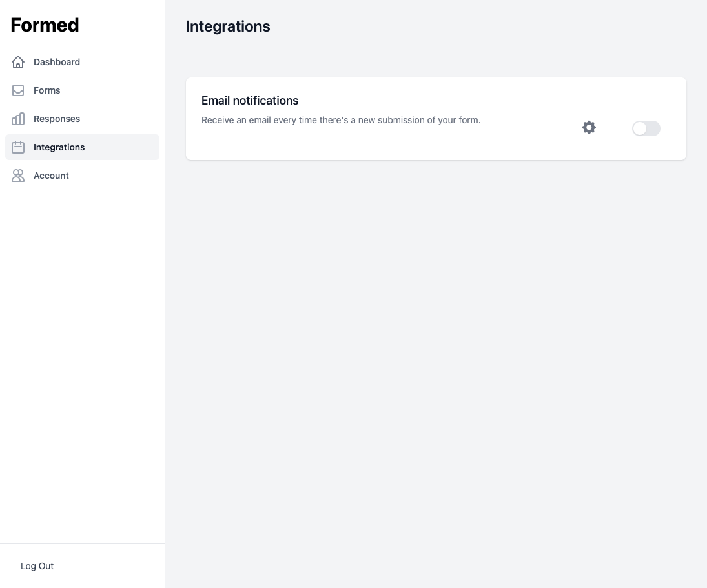Enable the Email notifications toggle switch
Viewport: 707px width, 588px height.
(646, 128)
